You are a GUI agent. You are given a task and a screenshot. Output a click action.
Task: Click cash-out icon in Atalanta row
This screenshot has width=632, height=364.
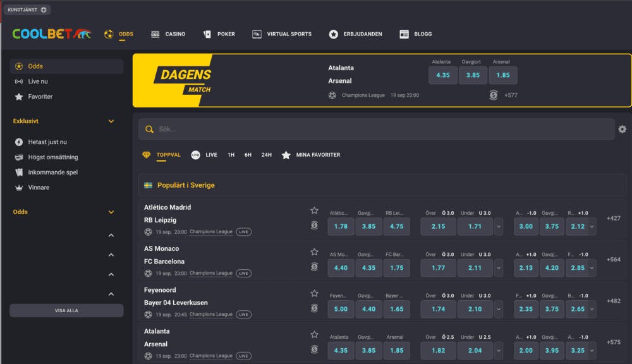tap(314, 349)
